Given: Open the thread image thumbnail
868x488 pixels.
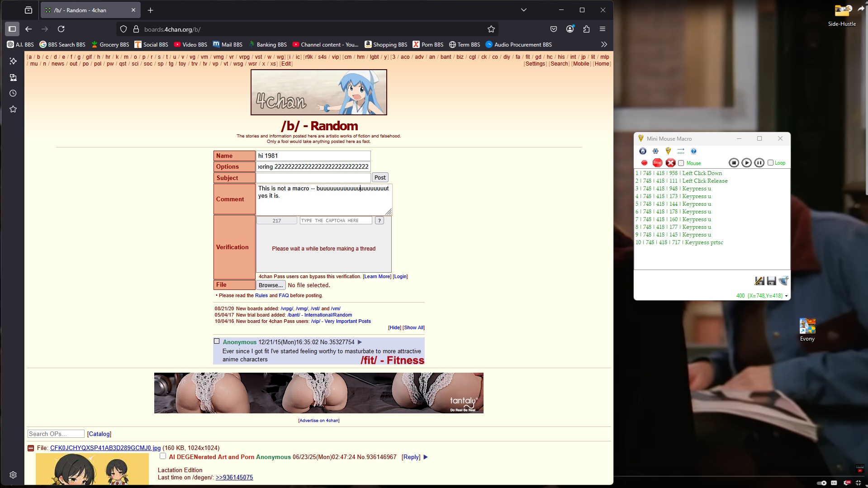Looking at the screenshot, I should coord(92,469).
